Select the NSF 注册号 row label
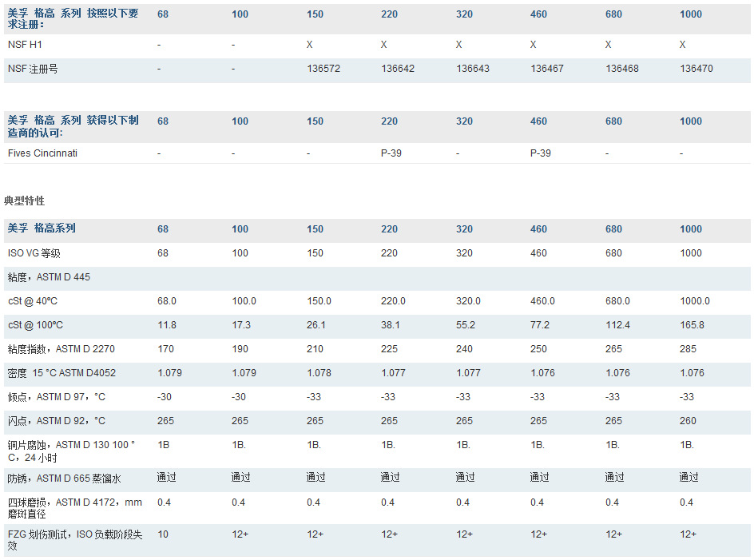Viewport: 754px width, 560px height. click(33, 69)
